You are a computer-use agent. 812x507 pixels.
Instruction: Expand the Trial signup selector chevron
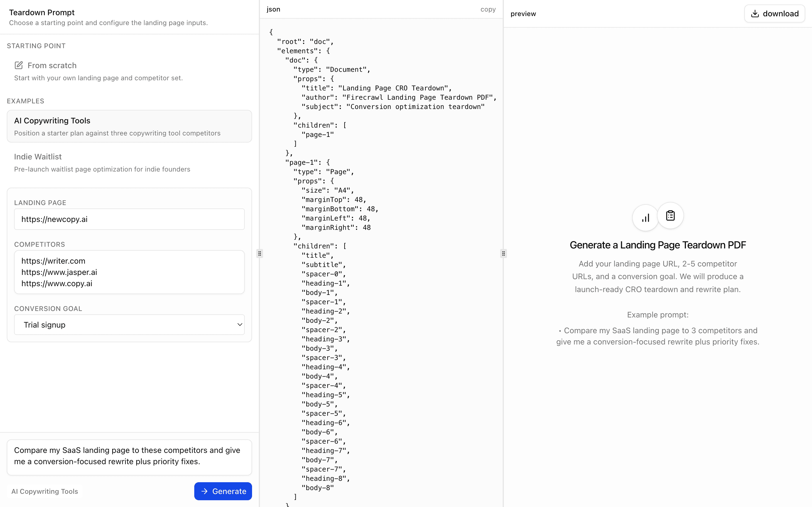[x=240, y=324]
